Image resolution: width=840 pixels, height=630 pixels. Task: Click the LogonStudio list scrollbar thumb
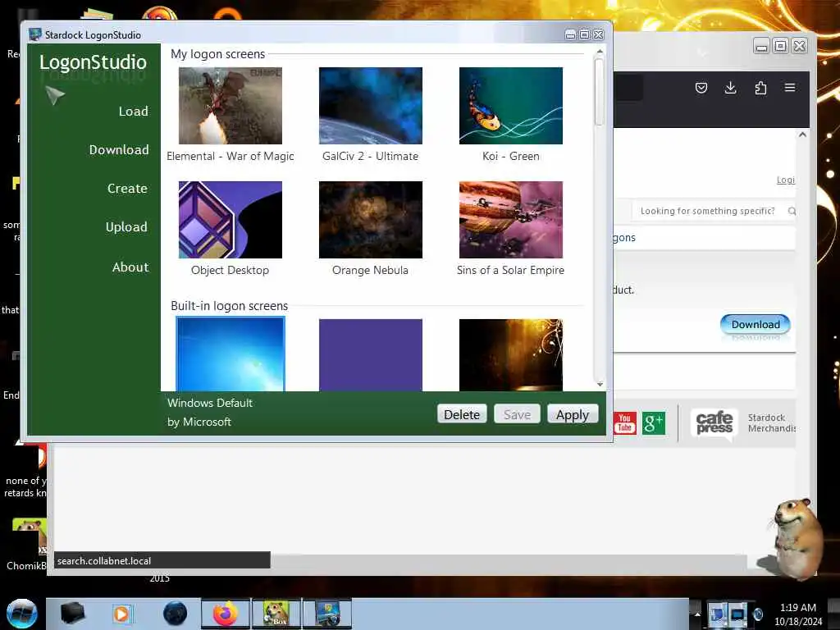click(x=600, y=92)
